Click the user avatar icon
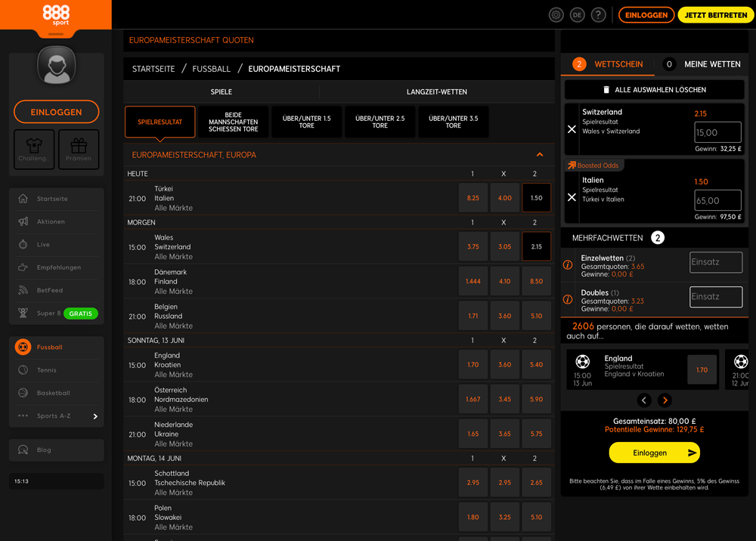This screenshot has height=541, width=756. (x=57, y=65)
